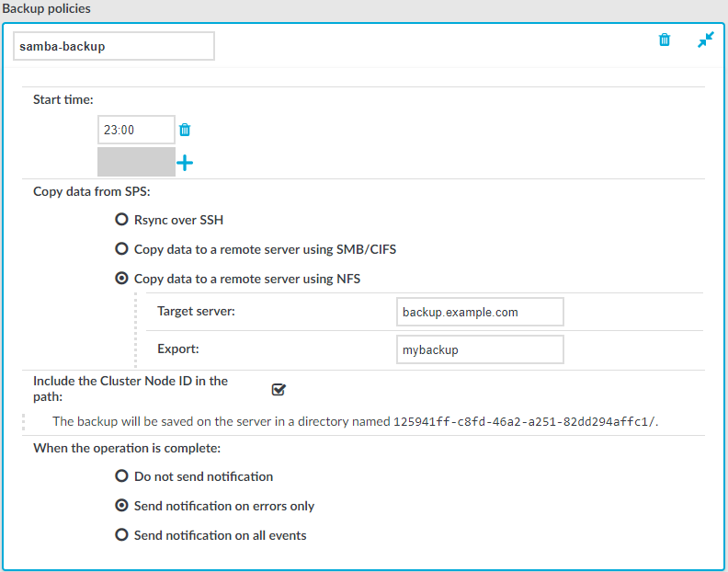This screenshot has height=572, width=728.
Task: Choose Send notification on all events
Action: pyautogui.click(x=121, y=535)
